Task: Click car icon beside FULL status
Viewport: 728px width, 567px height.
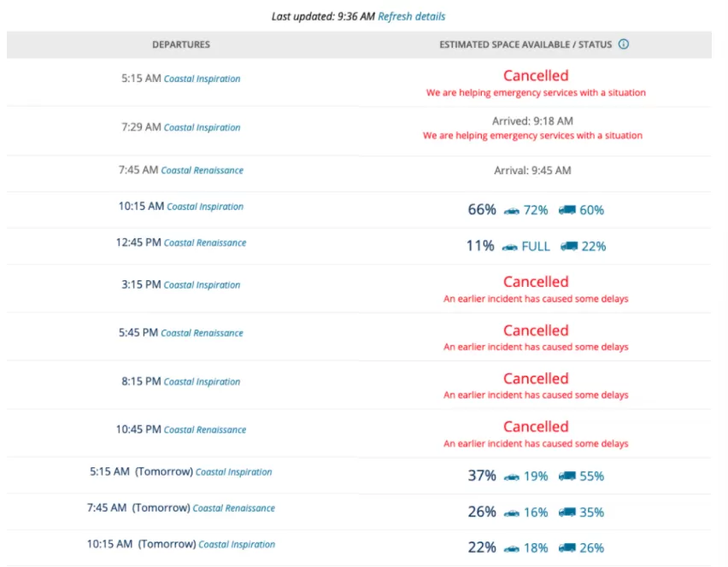Action: [510, 248]
